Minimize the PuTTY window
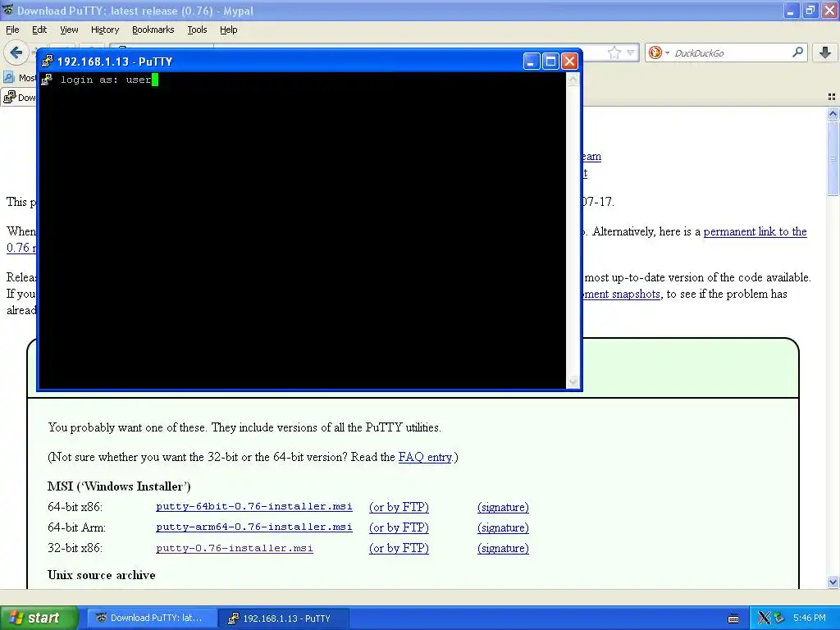This screenshot has height=630, width=840. pos(531,61)
